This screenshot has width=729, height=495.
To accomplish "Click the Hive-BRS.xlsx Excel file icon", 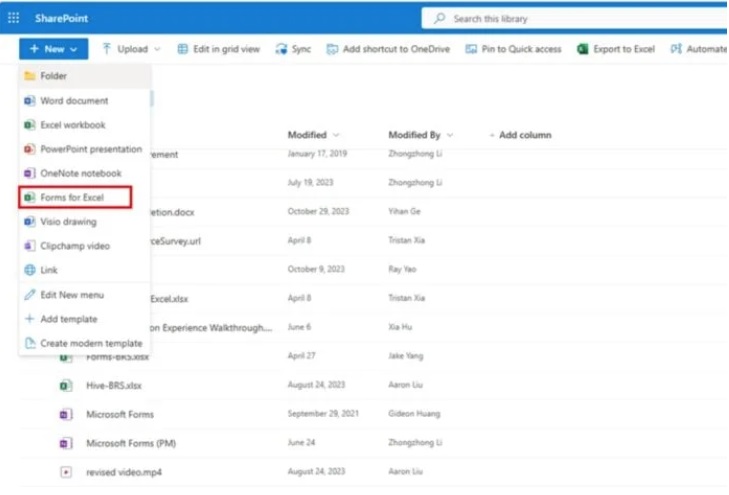I will pyautogui.click(x=66, y=385).
